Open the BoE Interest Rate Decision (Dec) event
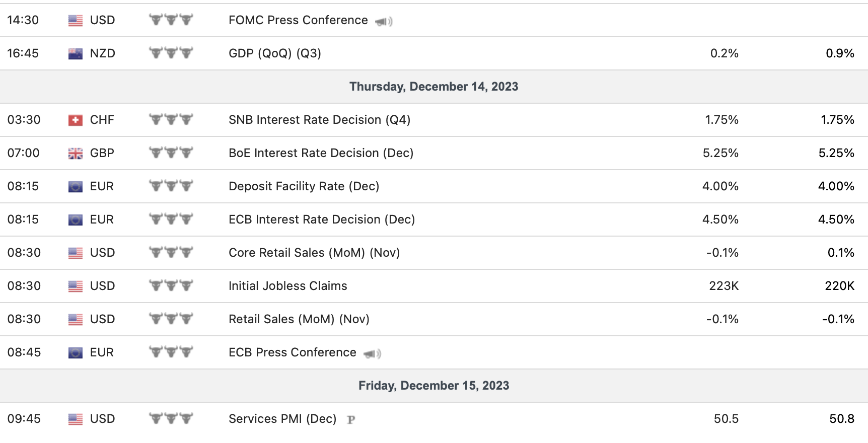The height and width of the screenshot is (443, 868). point(321,153)
